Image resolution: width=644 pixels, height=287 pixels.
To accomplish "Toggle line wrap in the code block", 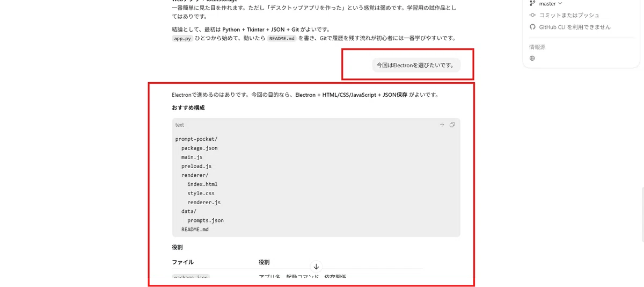I will 442,125.
